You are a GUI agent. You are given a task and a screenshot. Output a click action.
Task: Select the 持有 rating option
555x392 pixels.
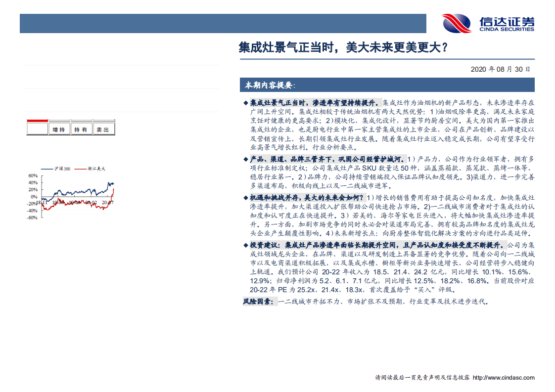(81, 129)
